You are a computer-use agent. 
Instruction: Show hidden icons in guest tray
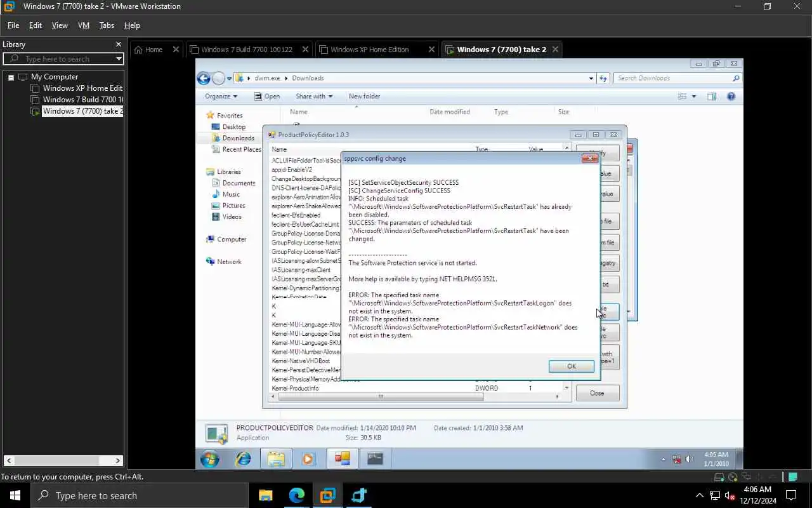[x=664, y=459]
